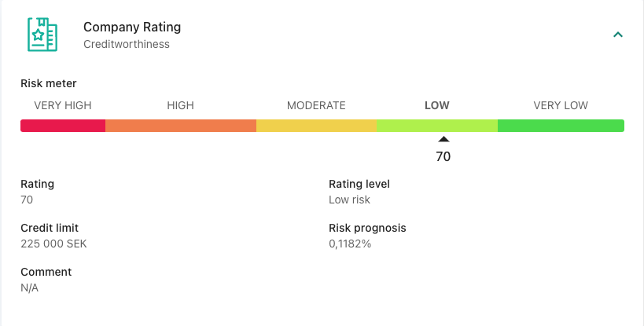Collapse the Company Rating panel chevron
Screen dimensions: 644x326
tap(618, 35)
